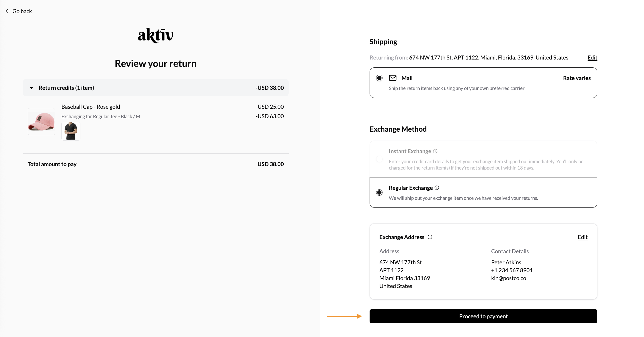Click the Baseball Cap - Rose gold title
Screen dimensions: 644x337
pyautogui.click(x=91, y=107)
